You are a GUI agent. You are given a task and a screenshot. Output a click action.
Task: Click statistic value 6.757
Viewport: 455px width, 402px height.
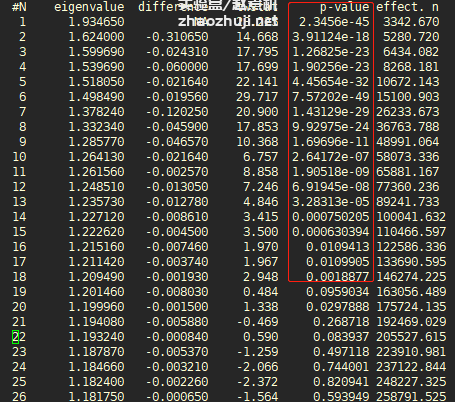click(261, 157)
